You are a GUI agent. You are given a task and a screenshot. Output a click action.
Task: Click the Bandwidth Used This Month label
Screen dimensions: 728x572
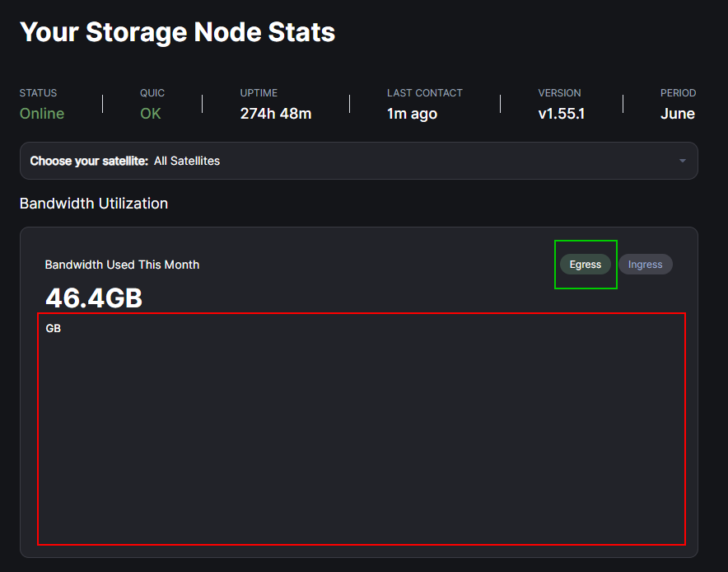tap(122, 265)
